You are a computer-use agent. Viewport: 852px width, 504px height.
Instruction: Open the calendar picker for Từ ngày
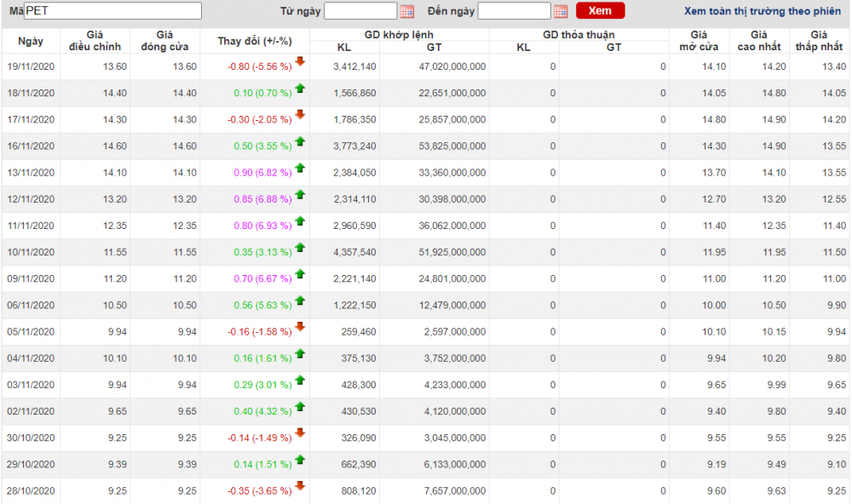[x=407, y=11]
